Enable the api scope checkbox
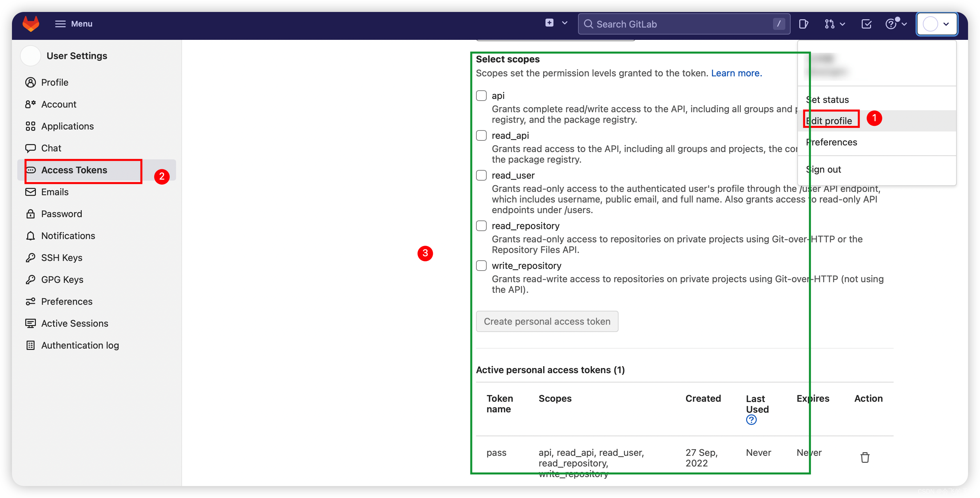 click(481, 95)
